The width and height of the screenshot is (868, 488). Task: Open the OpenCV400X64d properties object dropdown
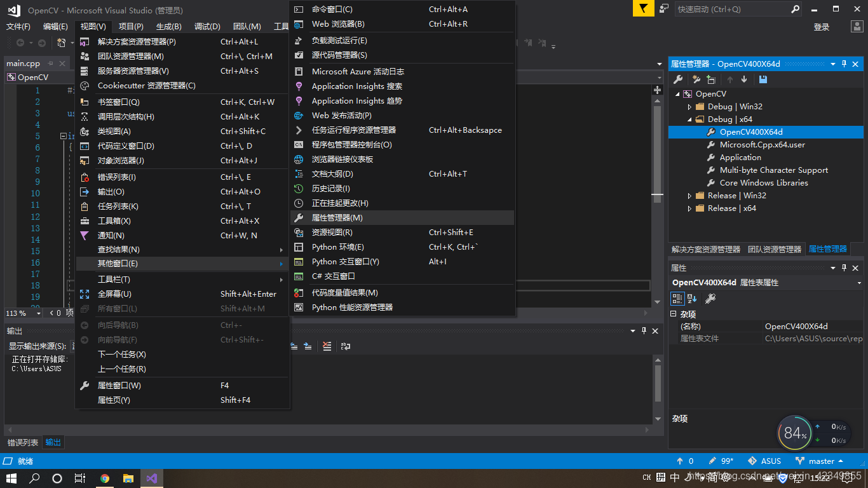click(x=859, y=283)
